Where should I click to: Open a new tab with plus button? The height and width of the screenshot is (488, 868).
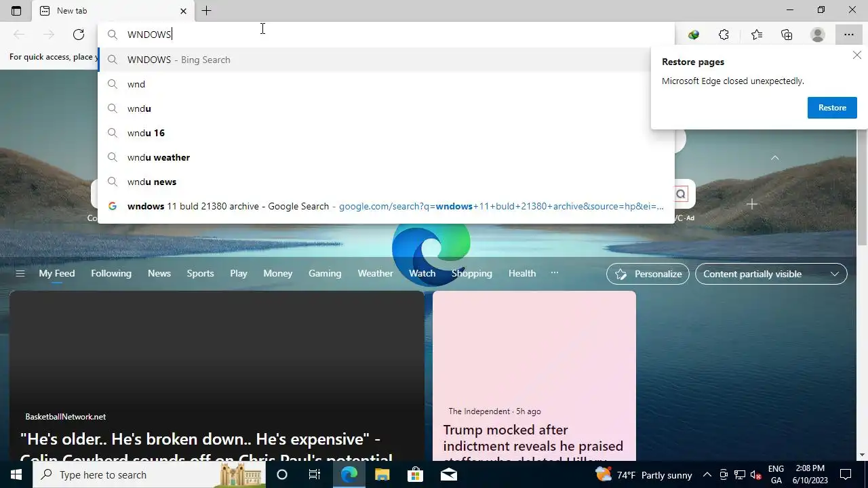(x=206, y=11)
